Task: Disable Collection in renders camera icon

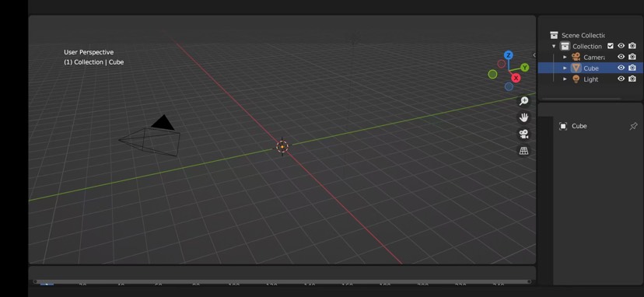Action: (x=632, y=46)
